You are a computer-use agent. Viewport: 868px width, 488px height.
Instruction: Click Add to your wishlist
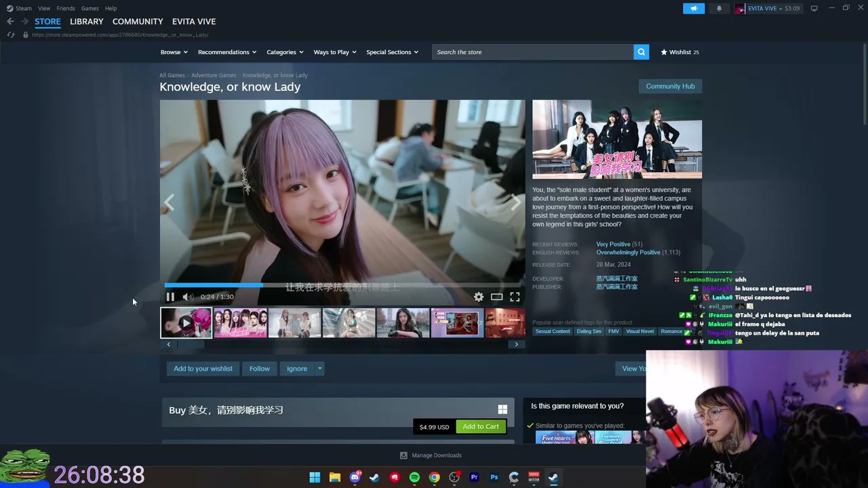(x=203, y=369)
